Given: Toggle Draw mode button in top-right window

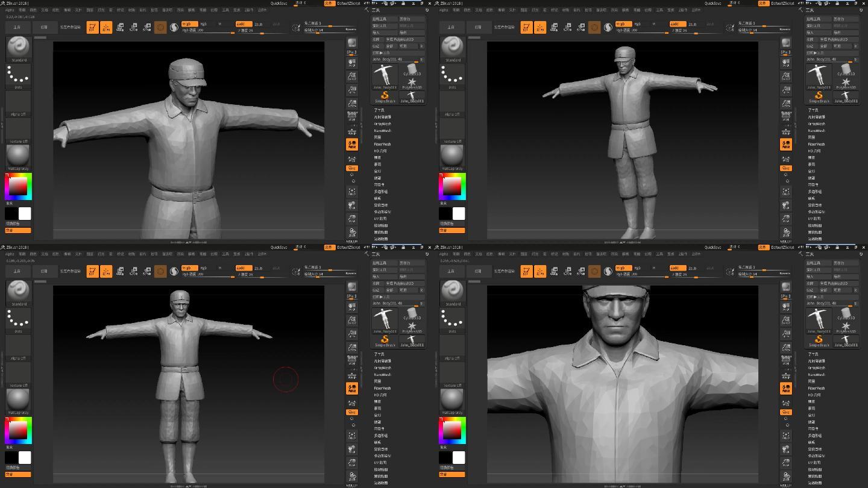Looking at the screenshot, I should click(x=540, y=27).
